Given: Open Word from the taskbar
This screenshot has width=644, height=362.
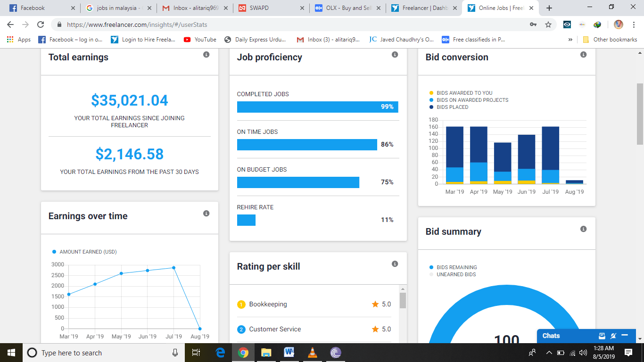Looking at the screenshot, I should click(x=289, y=353).
